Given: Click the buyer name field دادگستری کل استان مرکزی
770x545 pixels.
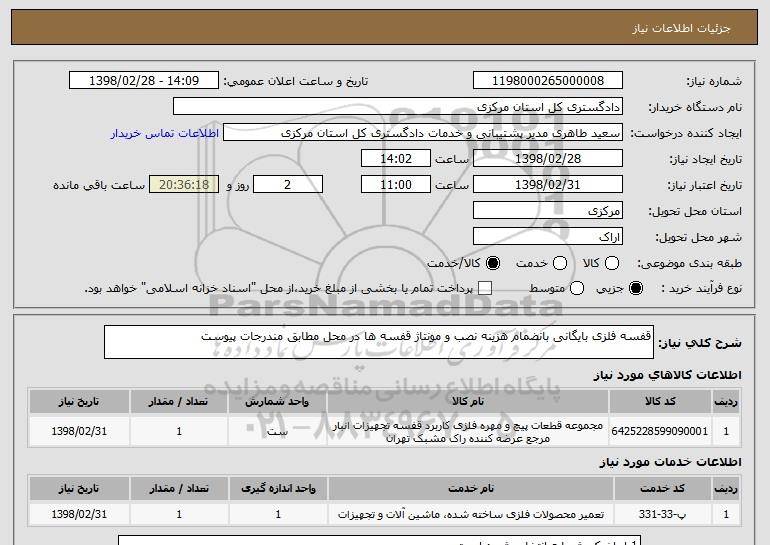Looking at the screenshot, I should coord(398,107).
